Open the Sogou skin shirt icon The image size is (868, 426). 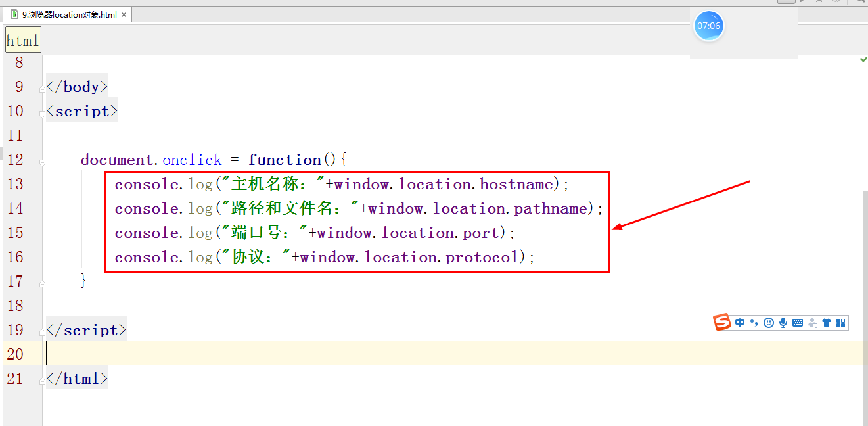tap(827, 322)
